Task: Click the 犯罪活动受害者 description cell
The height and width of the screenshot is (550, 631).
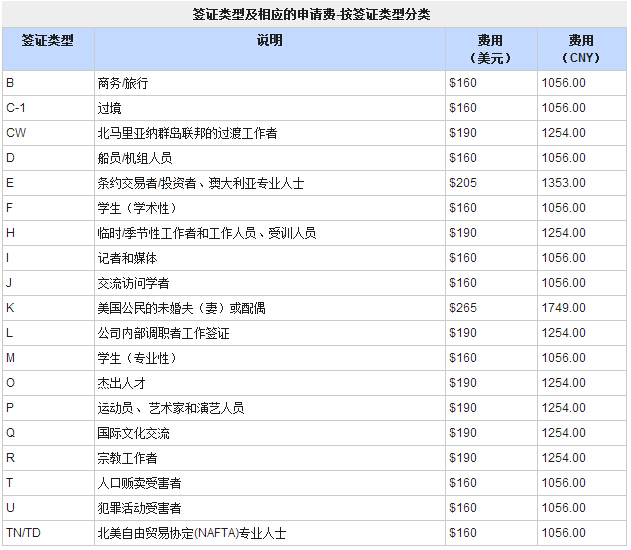Action: pyautogui.click(x=270, y=507)
